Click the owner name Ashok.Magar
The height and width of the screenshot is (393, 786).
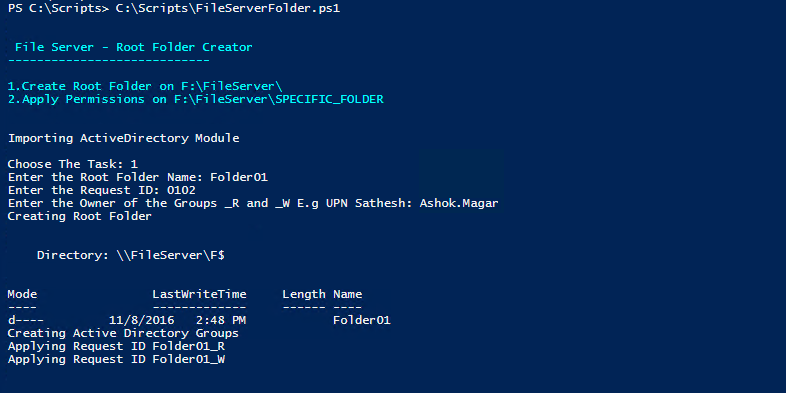pos(459,204)
